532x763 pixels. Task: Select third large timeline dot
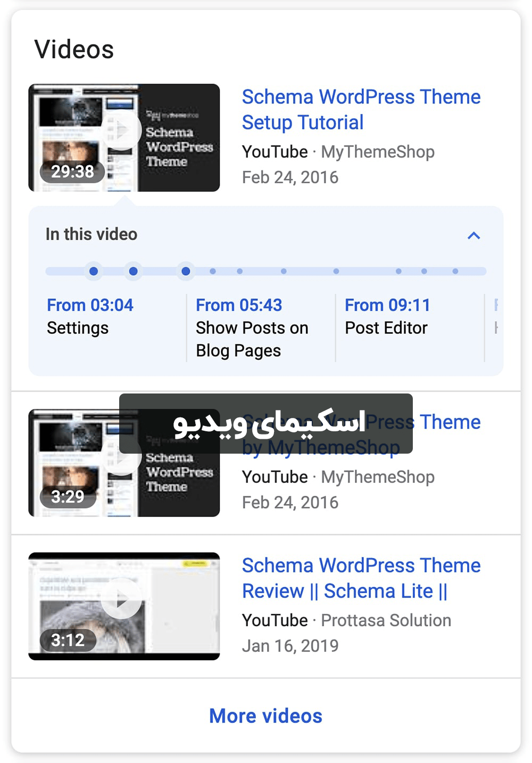(186, 272)
